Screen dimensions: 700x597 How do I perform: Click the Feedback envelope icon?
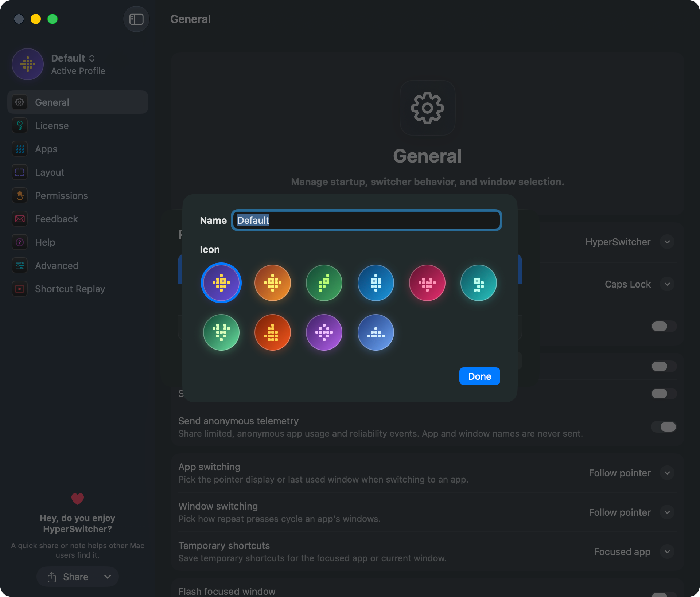click(x=20, y=219)
